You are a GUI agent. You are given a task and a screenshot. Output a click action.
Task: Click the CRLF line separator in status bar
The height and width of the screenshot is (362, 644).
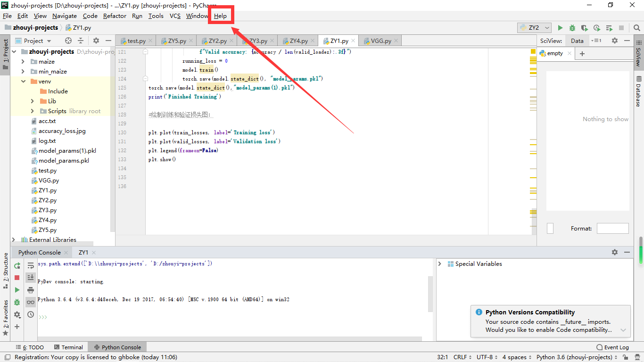coord(462,357)
